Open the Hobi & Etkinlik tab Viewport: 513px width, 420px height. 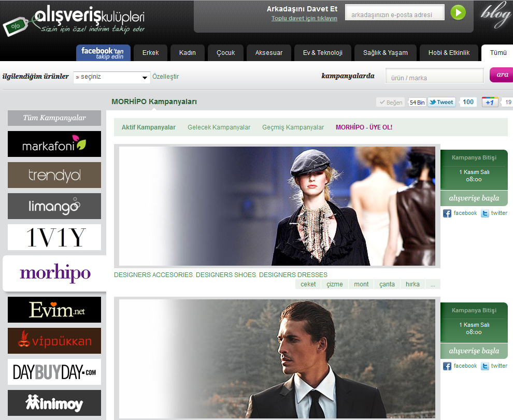(x=449, y=53)
